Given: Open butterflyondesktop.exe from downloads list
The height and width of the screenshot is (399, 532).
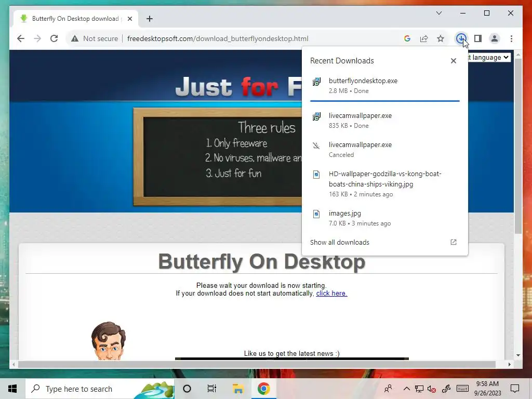Looking at the screenshot, I should [385, 86].
